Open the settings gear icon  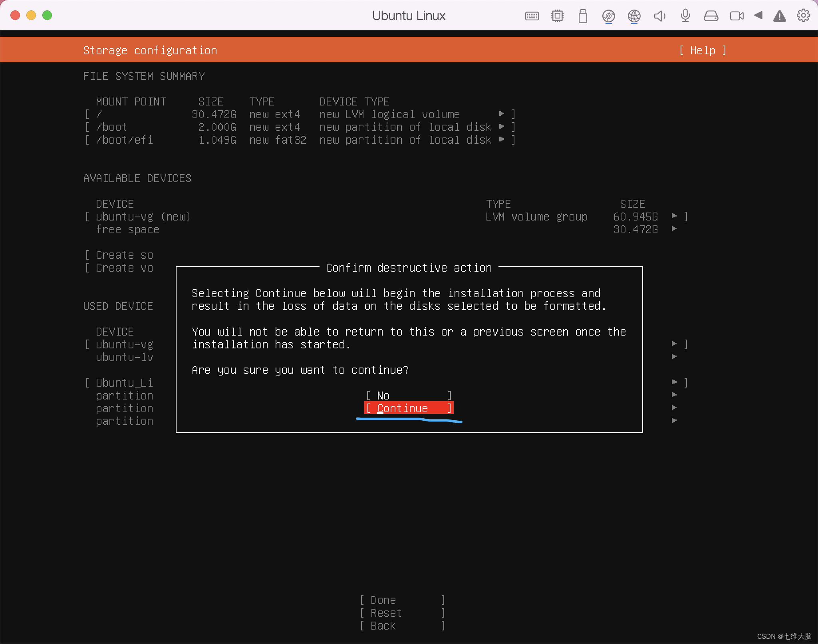pos(803,16)
